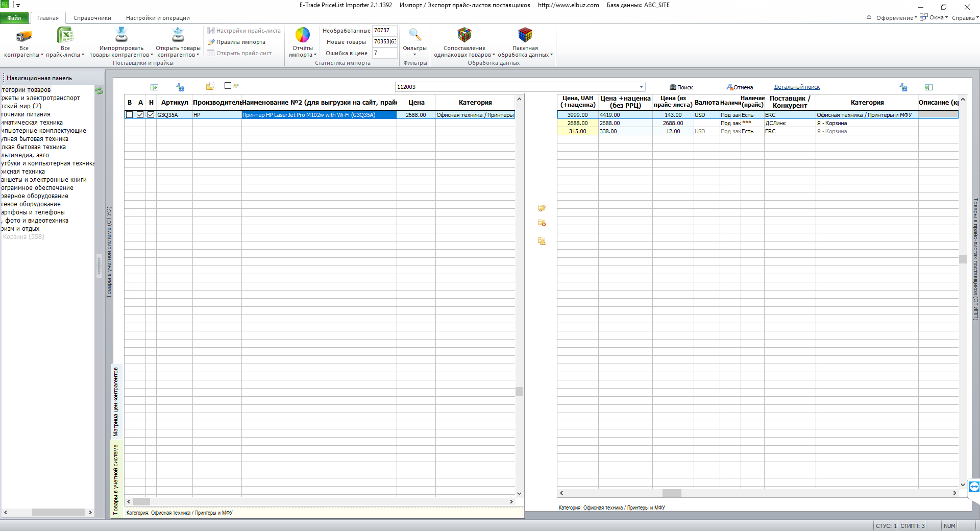Click the bottom folder icon between grids
The height and width of the screenshot is (531, 980).
pyautogui.click(x=542, y=241)
